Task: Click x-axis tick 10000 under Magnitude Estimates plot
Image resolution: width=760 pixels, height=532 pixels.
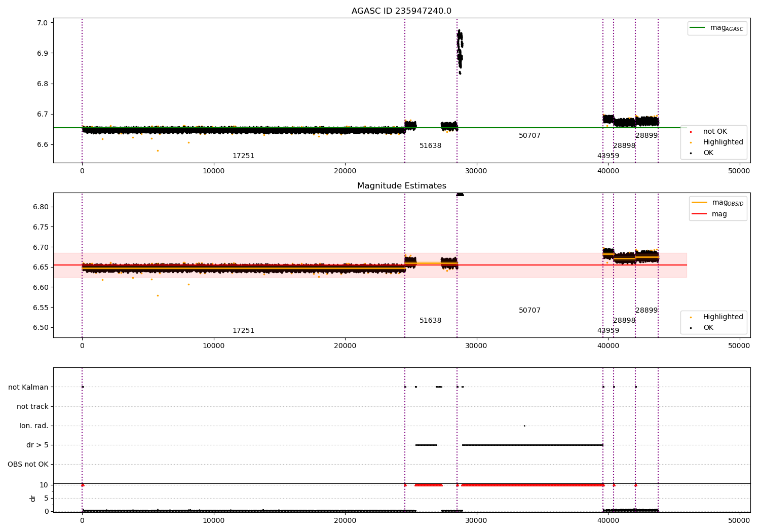Action: (x=213, y=346)
